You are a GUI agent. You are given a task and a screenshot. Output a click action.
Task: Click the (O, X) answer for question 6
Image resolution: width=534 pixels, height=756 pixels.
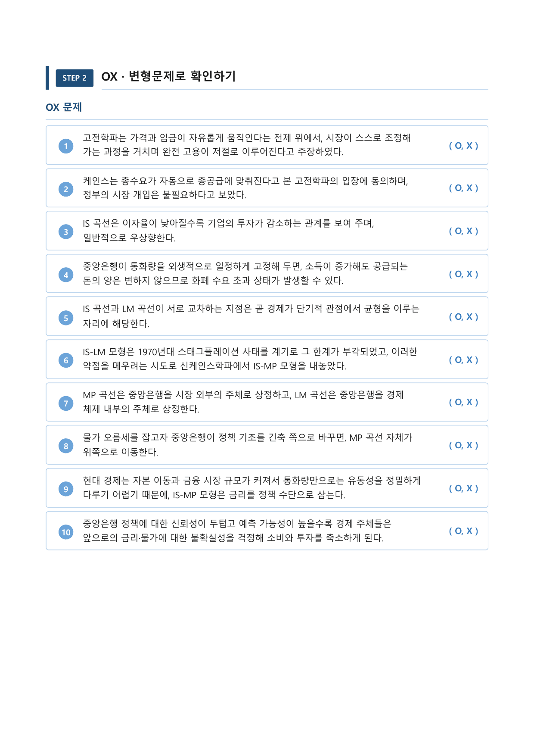point(463,360)
